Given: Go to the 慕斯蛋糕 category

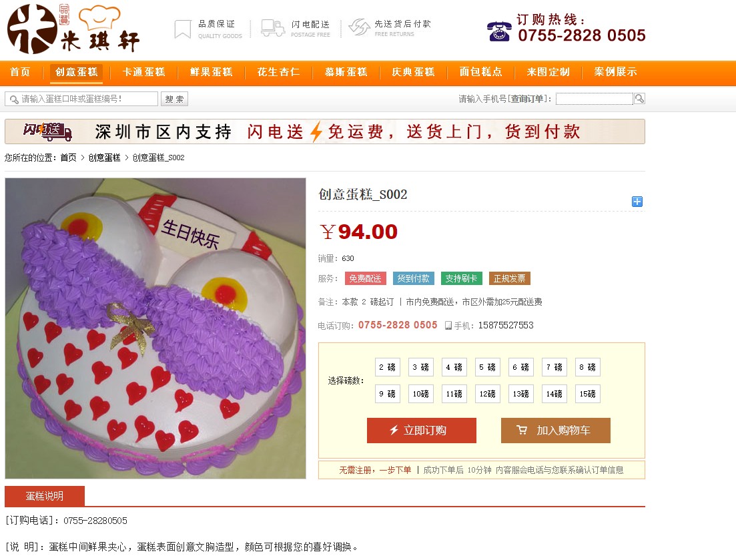Looking at the screenshot, I should 346,72.
